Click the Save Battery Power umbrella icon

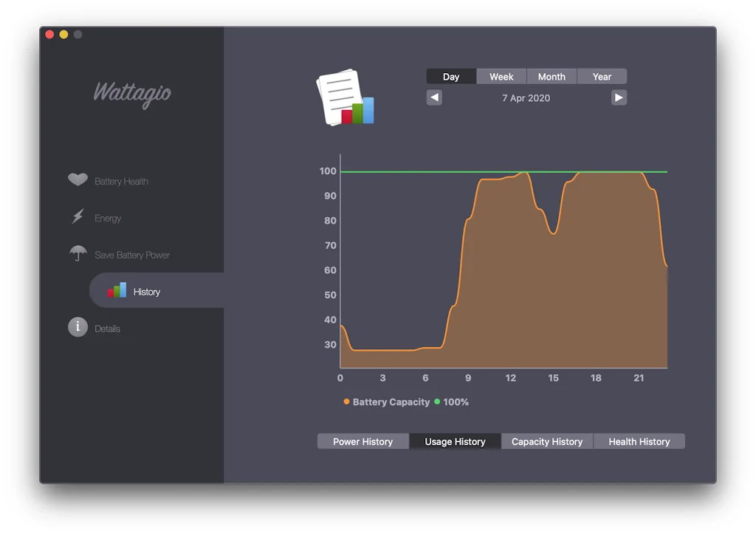click(x=78, y=254)
